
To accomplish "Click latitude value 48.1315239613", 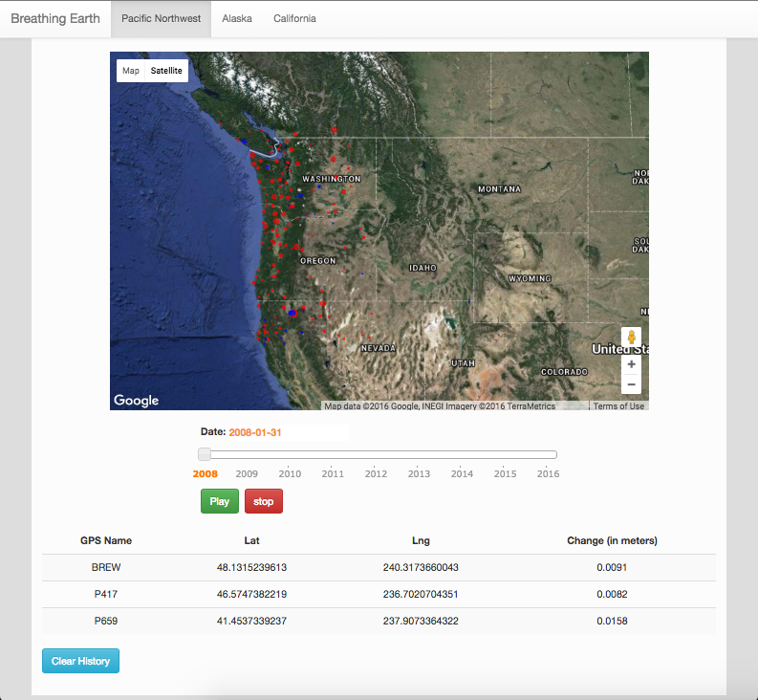I will [x=251, y=567].
